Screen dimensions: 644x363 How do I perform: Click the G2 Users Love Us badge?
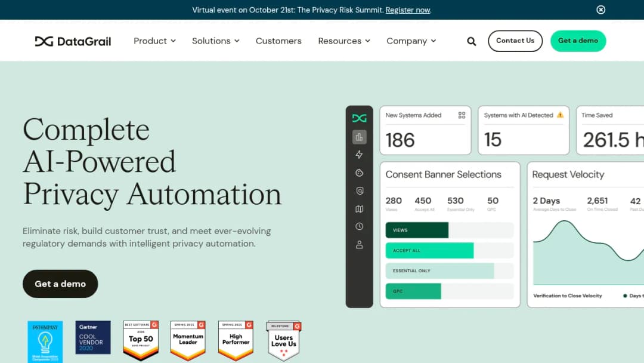[283, 341]
